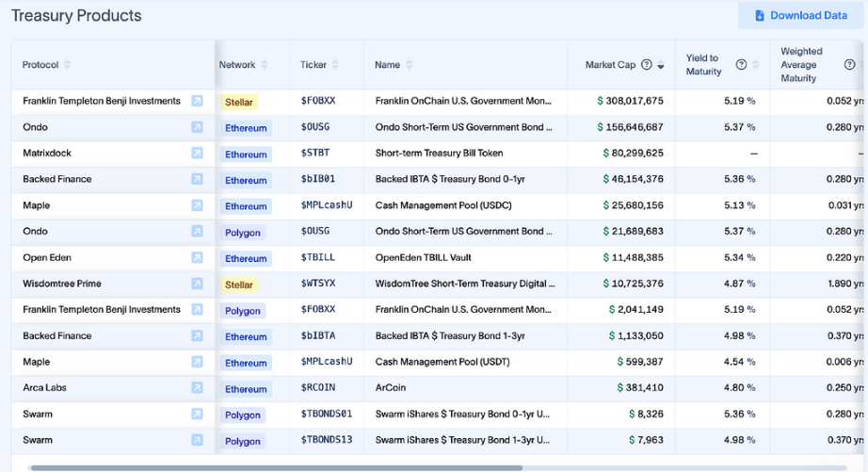Select market cap $7,963

[646, 440]
